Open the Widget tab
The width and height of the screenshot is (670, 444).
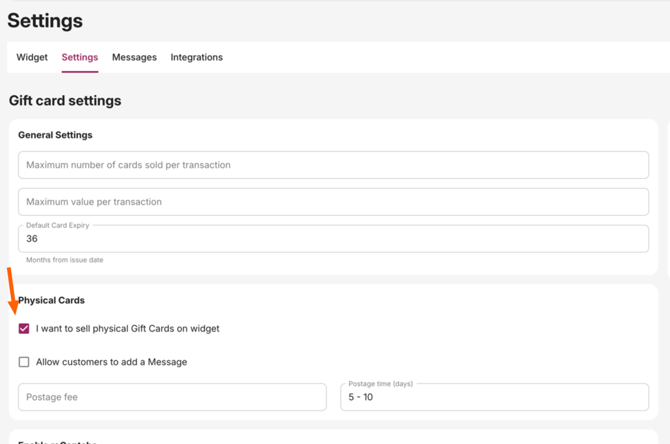pos(32,57)
